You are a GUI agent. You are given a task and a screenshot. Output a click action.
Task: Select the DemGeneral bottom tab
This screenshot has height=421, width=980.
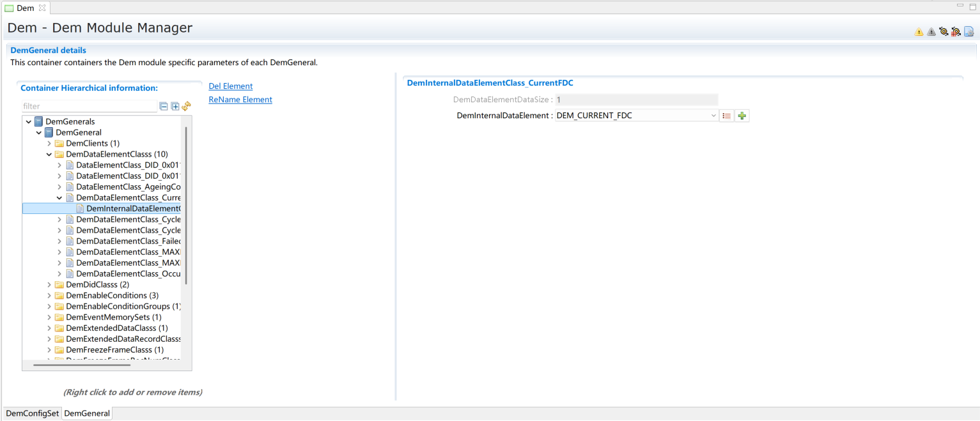[x=87, y=413]
